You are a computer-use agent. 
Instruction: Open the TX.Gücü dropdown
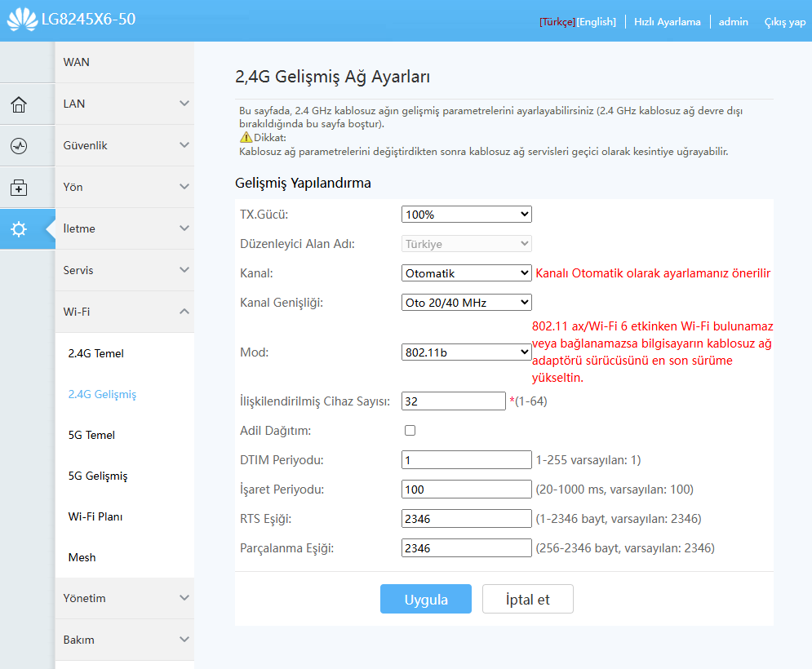pos(467,215)
